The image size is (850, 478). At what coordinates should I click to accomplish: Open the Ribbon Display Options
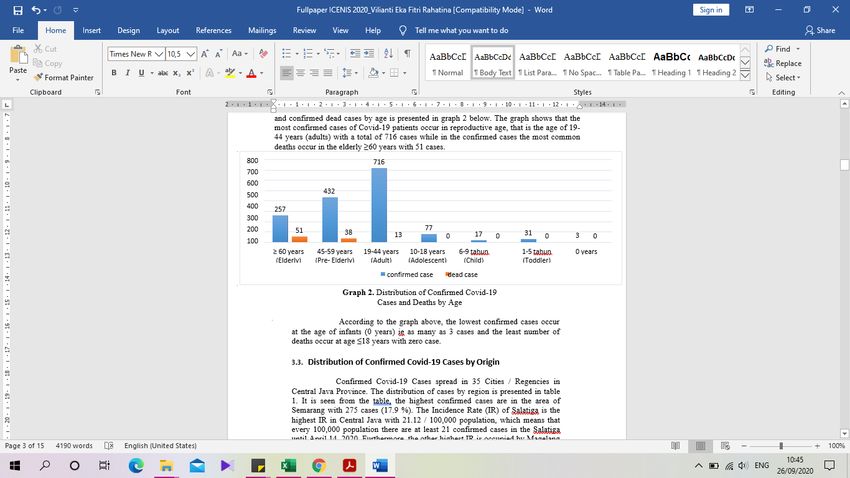point(749,10)
